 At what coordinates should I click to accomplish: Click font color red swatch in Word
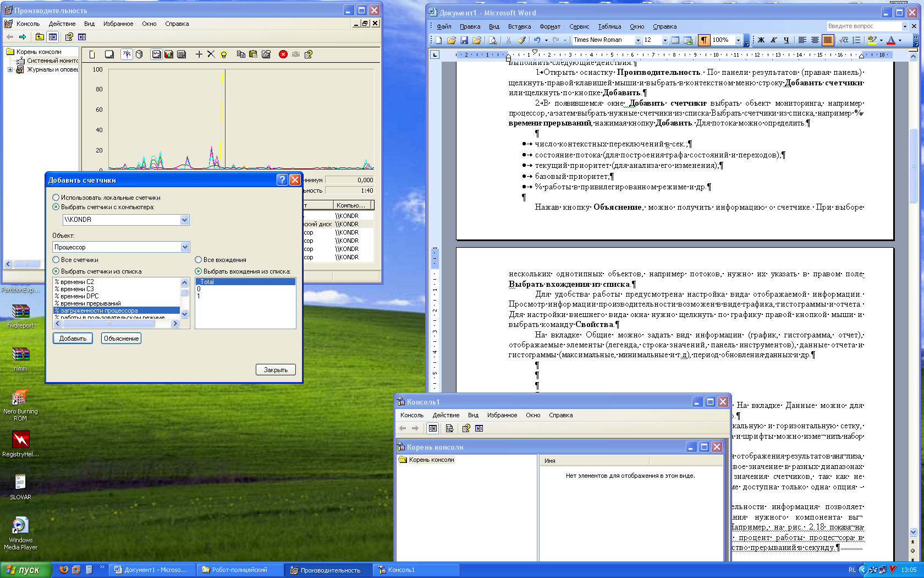point(891,40)
